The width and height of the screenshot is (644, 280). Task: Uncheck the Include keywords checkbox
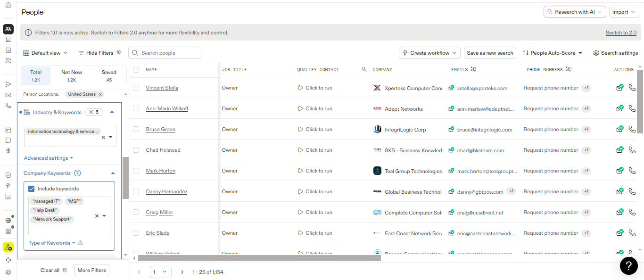(32, 189)
